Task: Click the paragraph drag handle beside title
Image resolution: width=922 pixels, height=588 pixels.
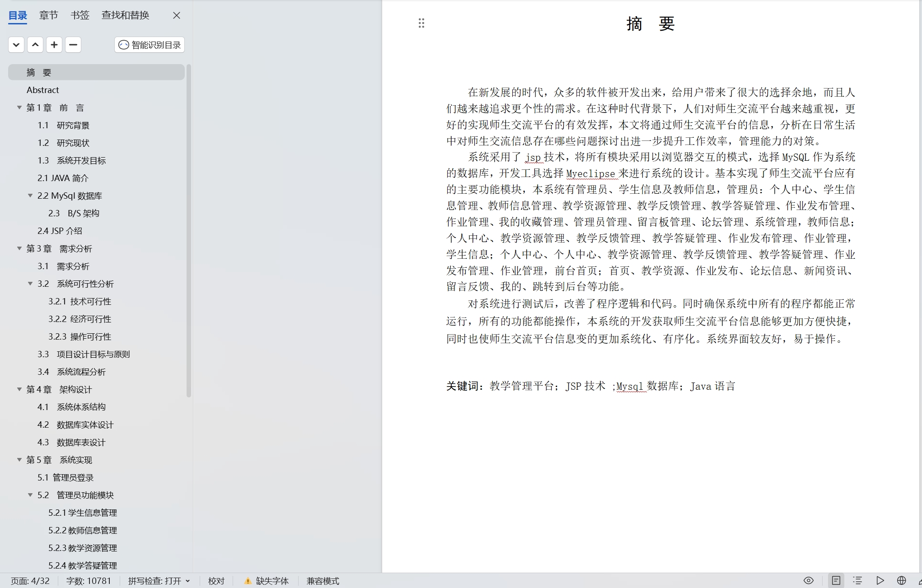Action: 421,23
